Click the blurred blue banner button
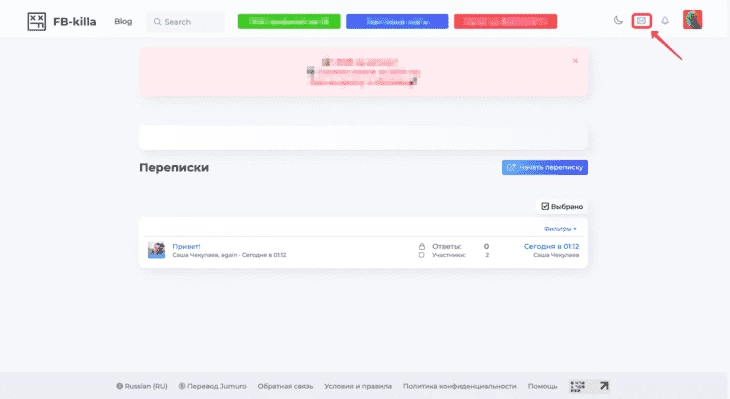The height and width of the screenshot is (399, 730). [397, 21]
